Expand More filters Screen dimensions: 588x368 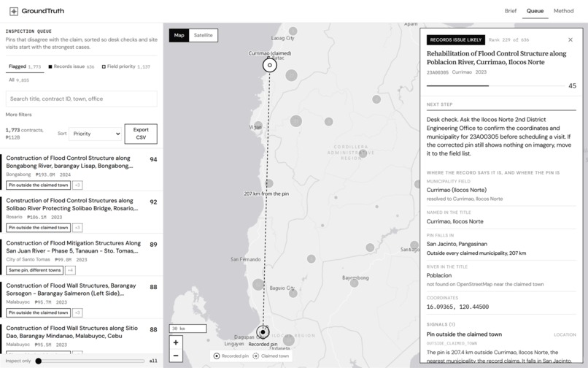18,115
